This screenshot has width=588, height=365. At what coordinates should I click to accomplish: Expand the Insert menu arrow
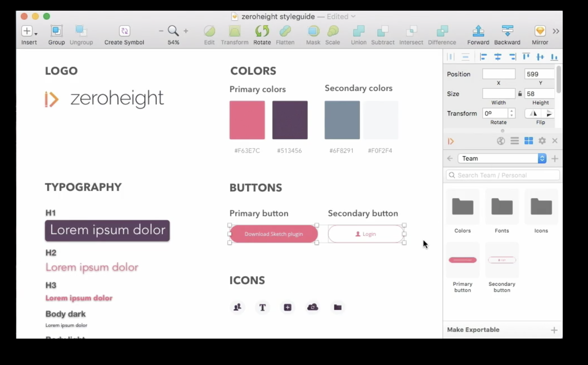pos(36,34)
